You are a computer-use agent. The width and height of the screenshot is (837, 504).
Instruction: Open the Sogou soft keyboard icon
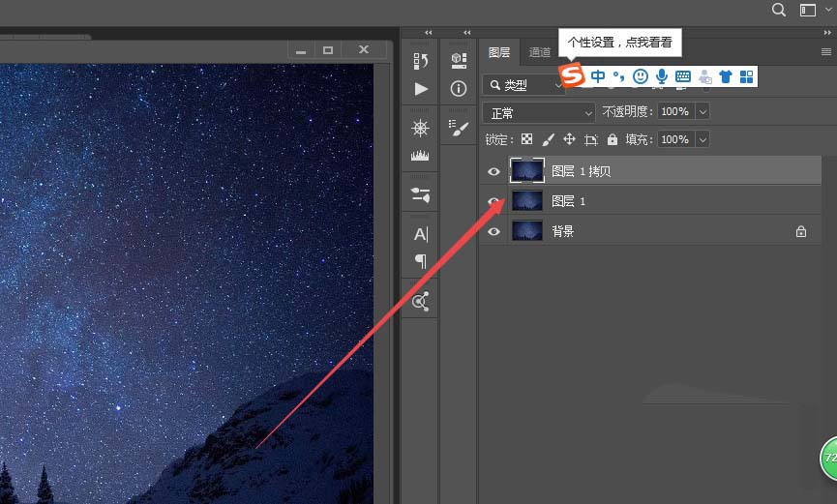click(x=683, y=76)
